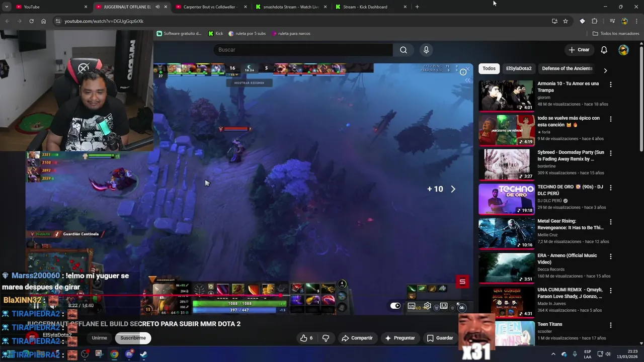Dislike the video with thumbs down
The width and height of the screenshot is (644, 362).
(326, 338)
